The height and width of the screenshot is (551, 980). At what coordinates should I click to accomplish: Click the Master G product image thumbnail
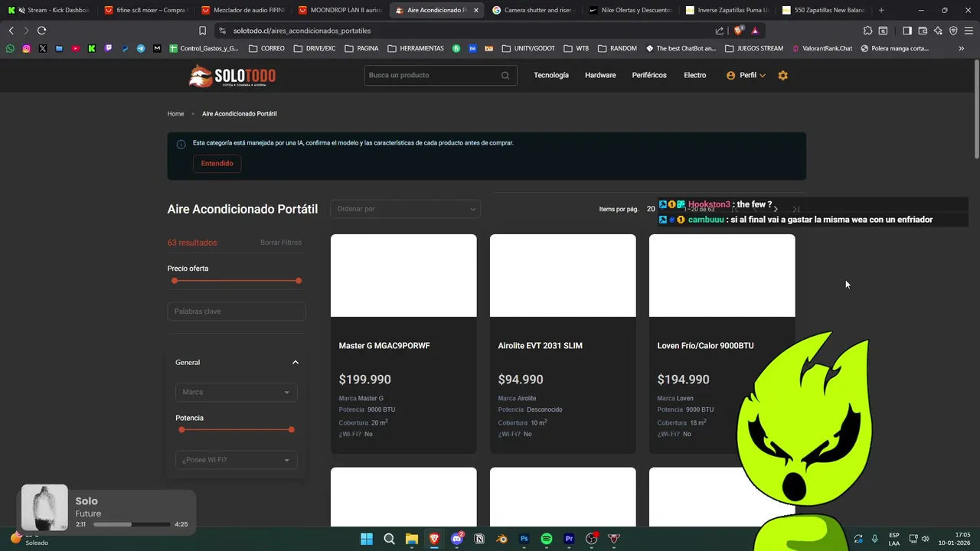[403, 275]
